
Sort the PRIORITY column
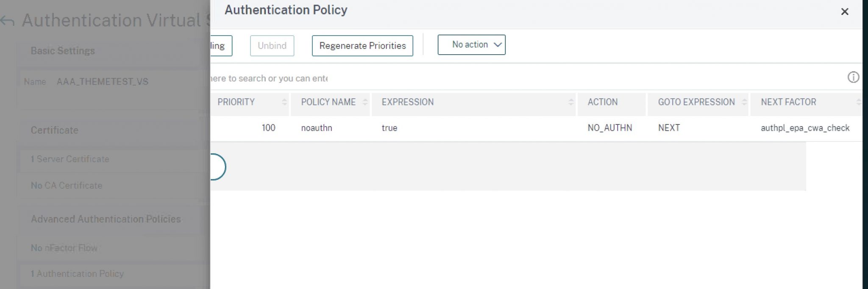(x=284, y=102)
